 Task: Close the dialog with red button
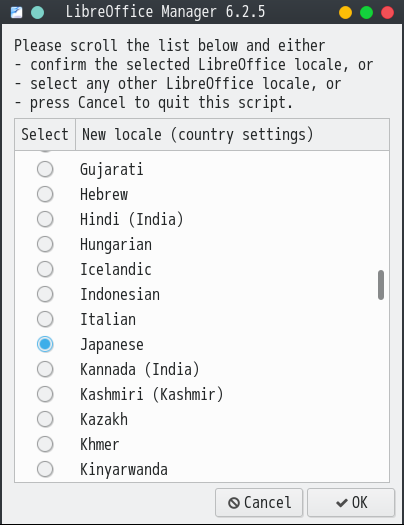coord(388,13)
